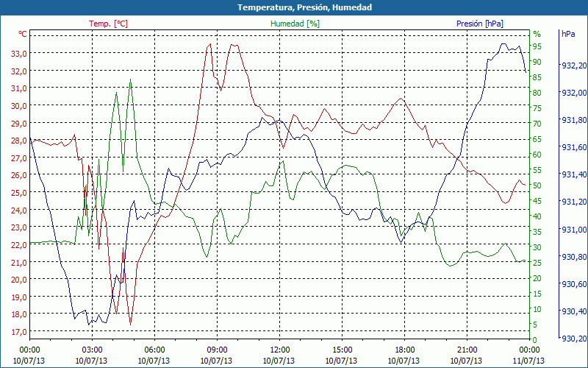Click the 06:00 time axis label

[x=154, y=350]
